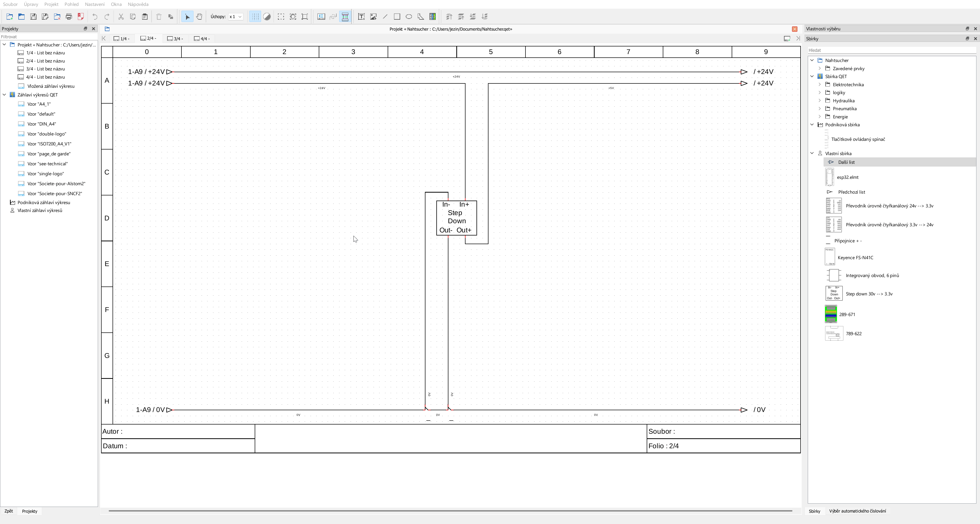This screenshot has height=524, width=980.
Task: Switch to the Výběr automatického číslování tab
Action: click(x=857, y=511)
